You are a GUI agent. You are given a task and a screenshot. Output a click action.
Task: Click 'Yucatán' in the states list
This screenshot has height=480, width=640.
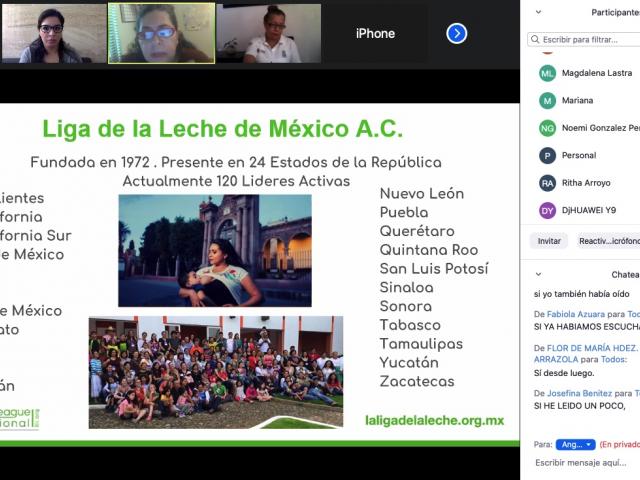point(409,362)
